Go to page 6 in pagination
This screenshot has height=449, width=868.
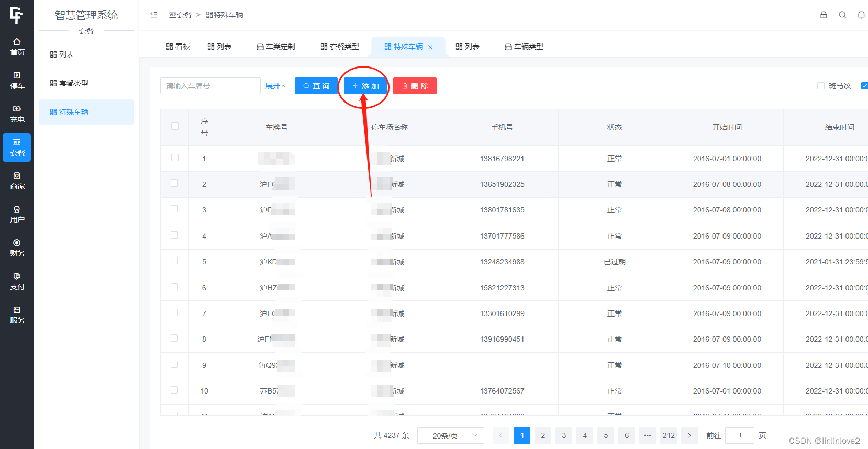click(x=627, y=435)
